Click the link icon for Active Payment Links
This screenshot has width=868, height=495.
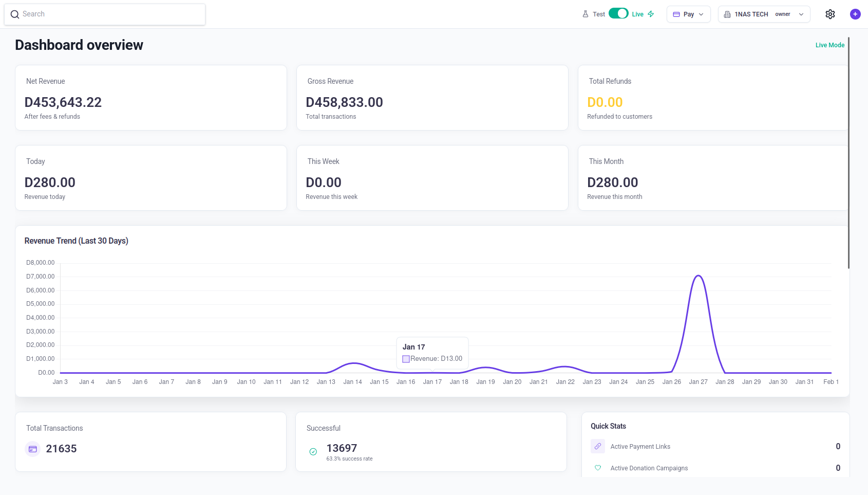click(597, 446)
